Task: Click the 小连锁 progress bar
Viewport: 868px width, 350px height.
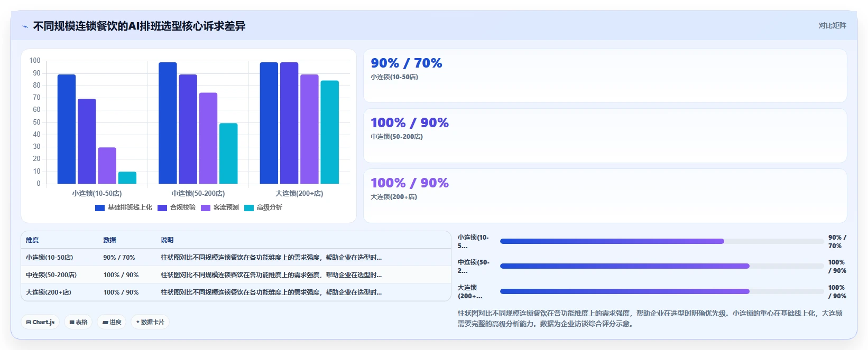Action: click(x=662, y=241)
